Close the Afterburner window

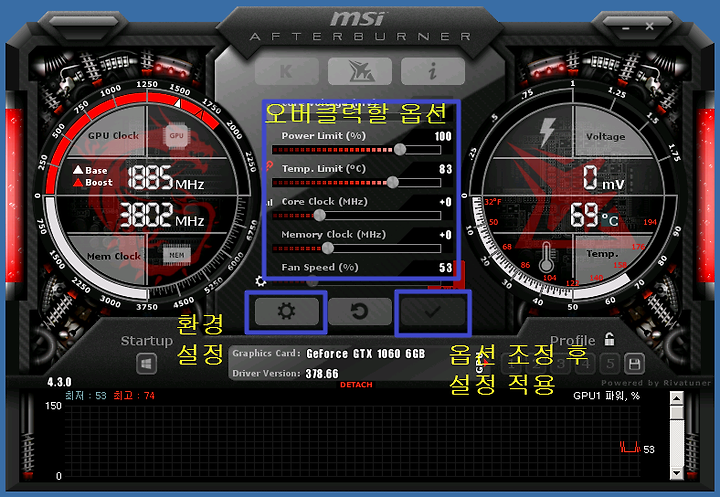point(649,27)
